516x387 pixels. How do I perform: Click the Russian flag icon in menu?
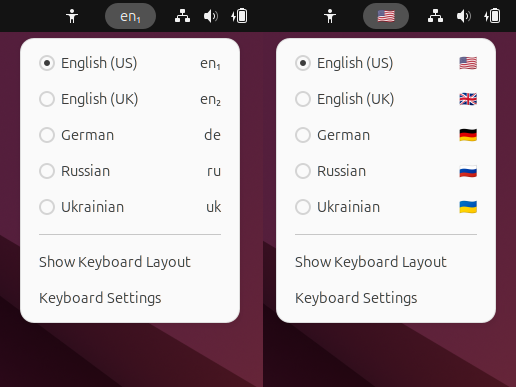(x=468, y=171)
